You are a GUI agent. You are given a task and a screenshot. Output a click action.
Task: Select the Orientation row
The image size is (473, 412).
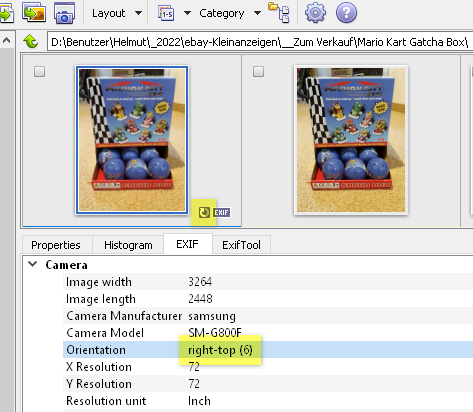click(268, 350)
